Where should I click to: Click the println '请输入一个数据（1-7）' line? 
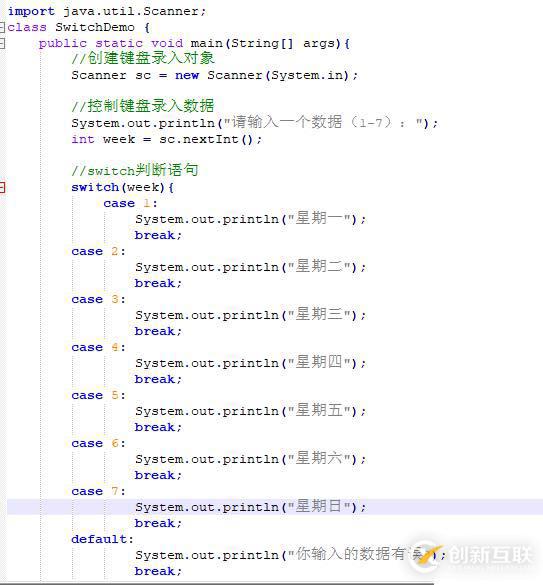click(x=255, y=123)
